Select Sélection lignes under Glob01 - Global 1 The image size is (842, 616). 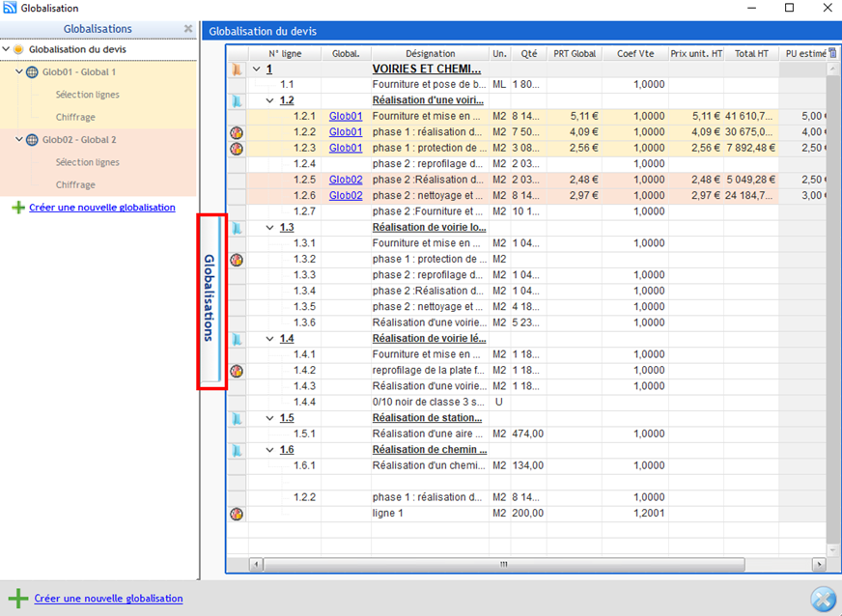(x=88, y=95)
